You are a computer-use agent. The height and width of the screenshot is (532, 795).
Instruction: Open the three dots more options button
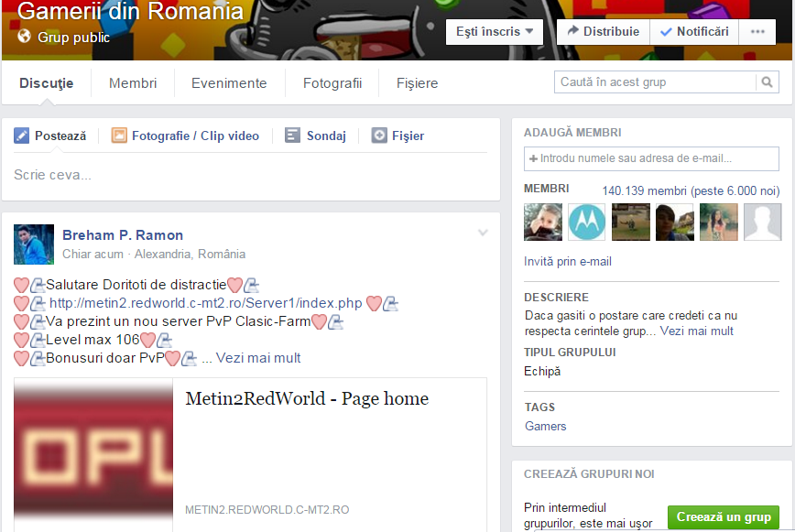pyautogui.click(x=757, y=31)
